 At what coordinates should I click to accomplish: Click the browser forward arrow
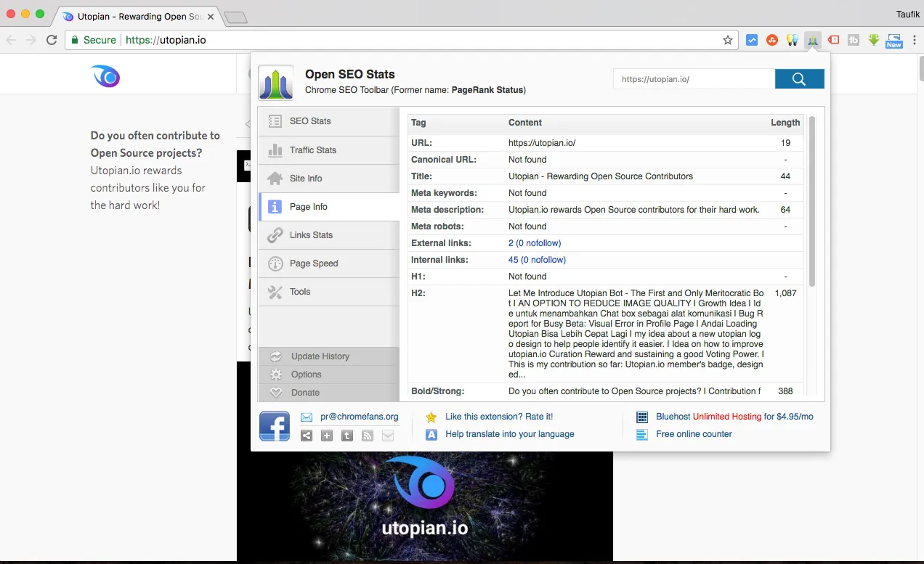31,40
